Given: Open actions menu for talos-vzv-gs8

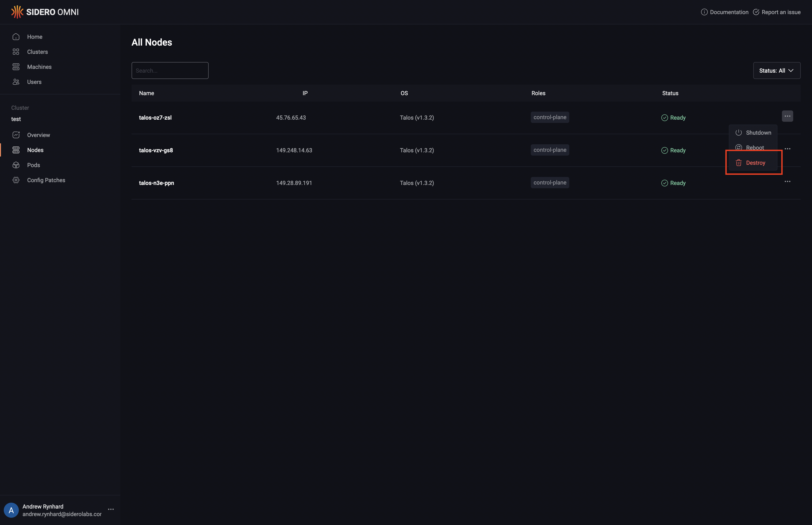Looking at the screenshot, I should pos(787,149).
